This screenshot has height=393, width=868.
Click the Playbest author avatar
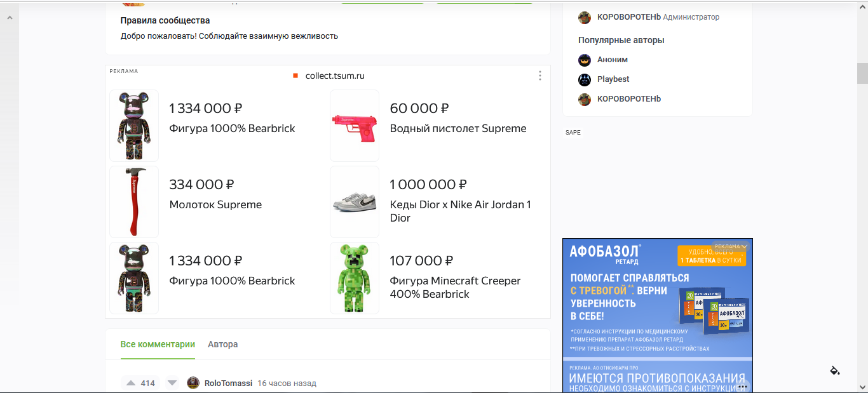[x=585, y=79]
